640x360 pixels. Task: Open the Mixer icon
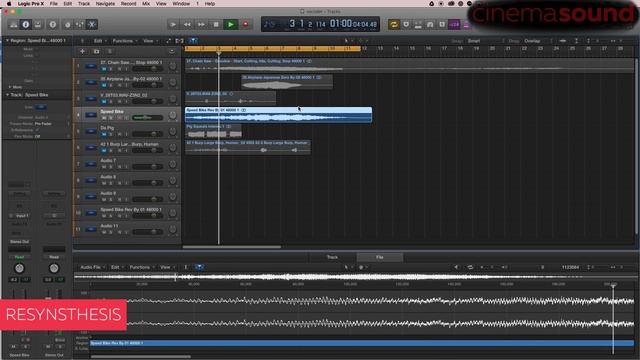80,24
